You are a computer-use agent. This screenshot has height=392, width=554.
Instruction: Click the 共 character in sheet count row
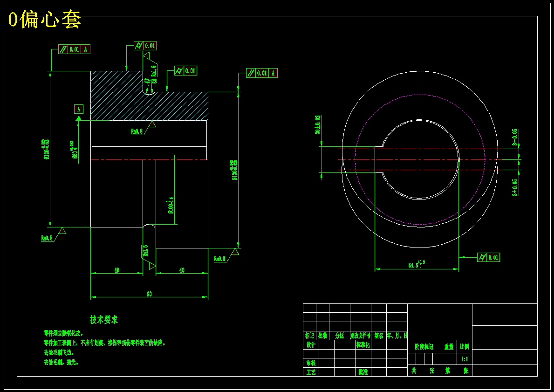413,371
